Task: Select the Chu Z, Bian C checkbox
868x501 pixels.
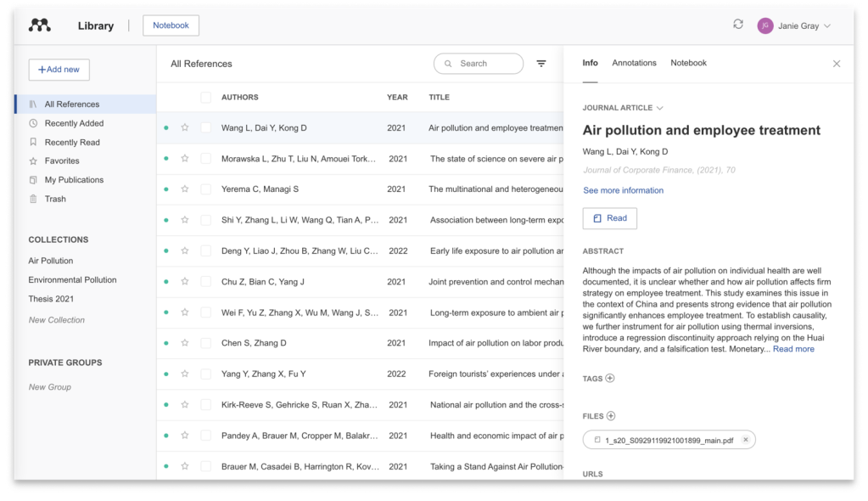Action: [206, 282]
